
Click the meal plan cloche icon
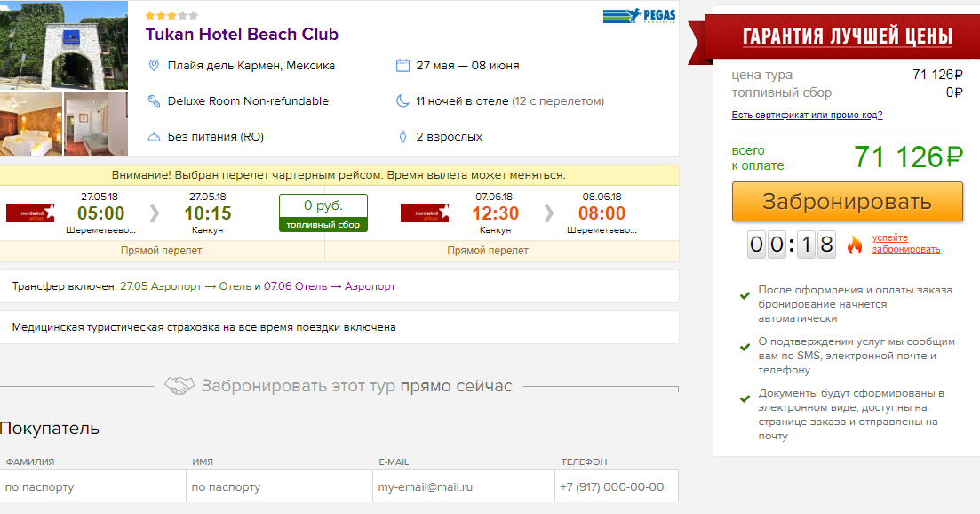[x=154, y=137]
